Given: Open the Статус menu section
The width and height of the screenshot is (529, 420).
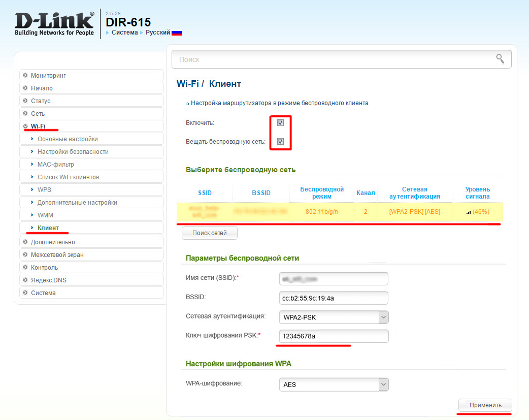Looking at the screenshot, I should (x=92, y=101).
